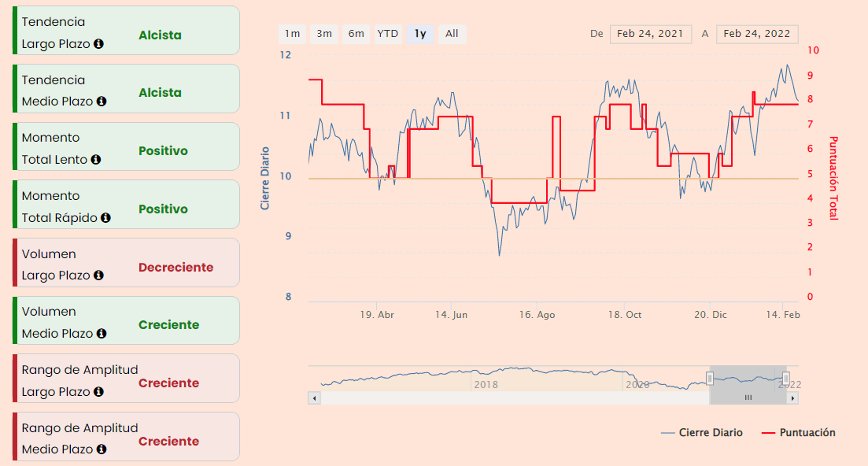
Task: Click the navigator left range handle
Action: pos(710,379)
